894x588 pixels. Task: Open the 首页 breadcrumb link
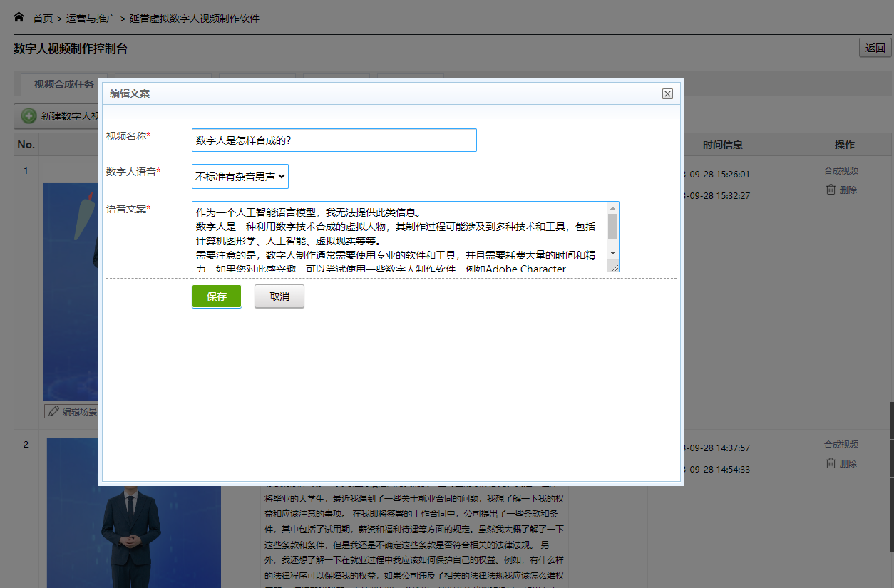click(43, 18)
